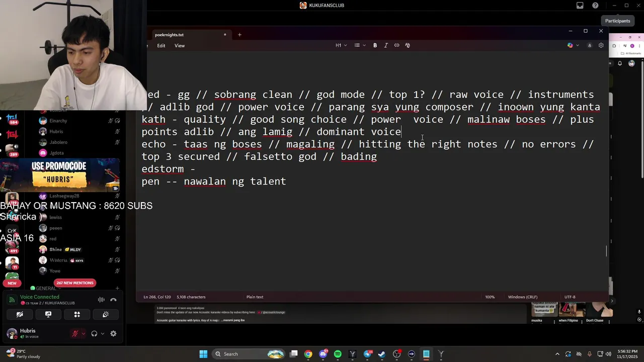Open Spotify from taskbar
Image resolution: width=644 pixels, height=362 pixels.
click(x=338, y=354)
